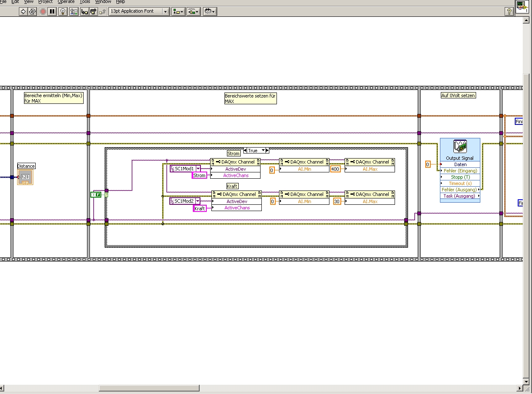The width and height of the screenshot is (532, 394).
Task: Open the Tools menu
Action: pos(85,2)
